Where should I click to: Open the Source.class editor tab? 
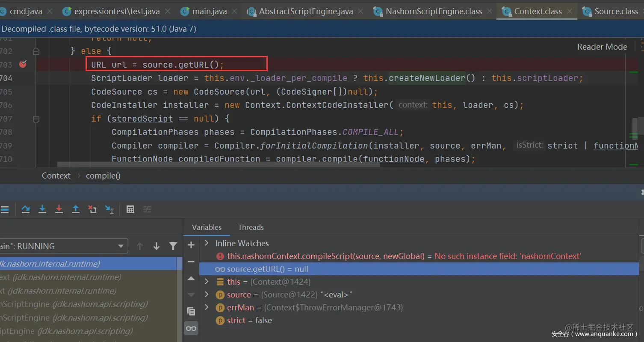pos(611,12)
